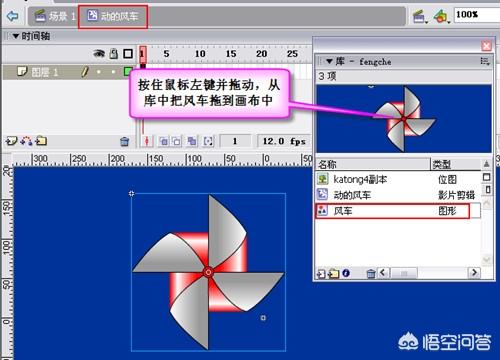Select the 动的风车 symbol in the edit bar
500x360 pixels.
(x=113, y=16)
